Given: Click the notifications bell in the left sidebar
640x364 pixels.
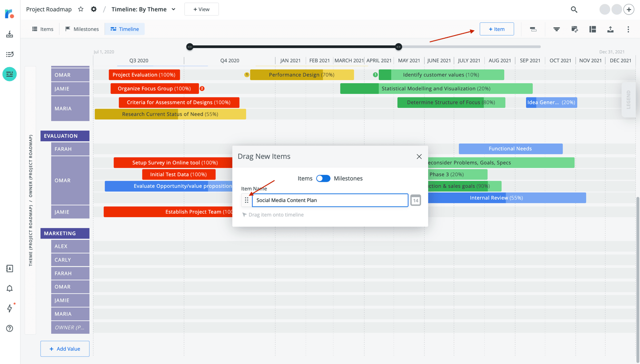Looking at the screenshot, I should tap(9, 288).
